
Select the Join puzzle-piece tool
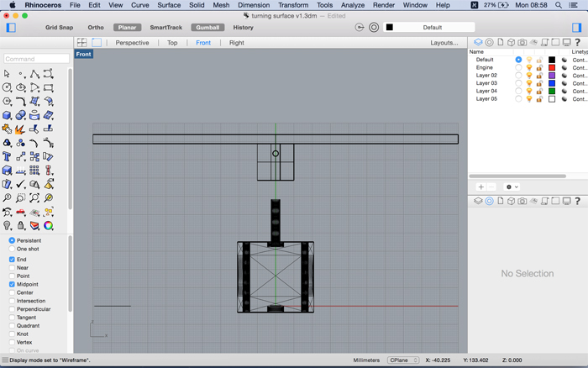(7, 129)
